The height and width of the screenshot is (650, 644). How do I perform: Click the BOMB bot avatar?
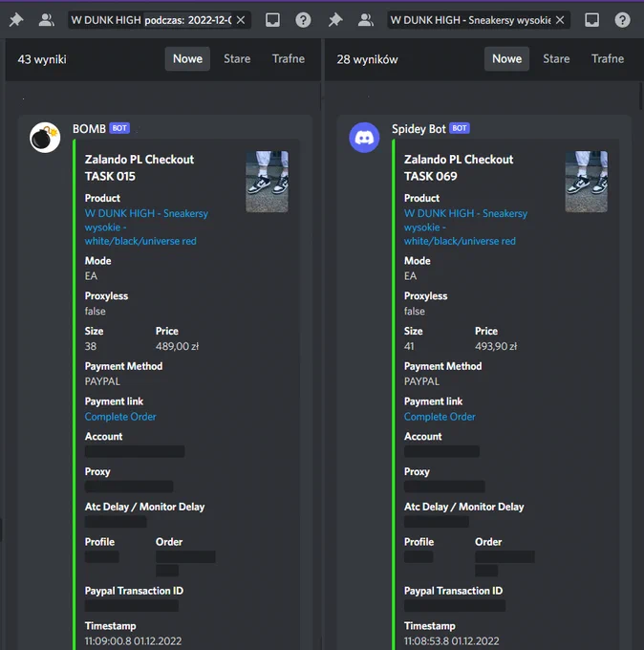tap(45, 138)
